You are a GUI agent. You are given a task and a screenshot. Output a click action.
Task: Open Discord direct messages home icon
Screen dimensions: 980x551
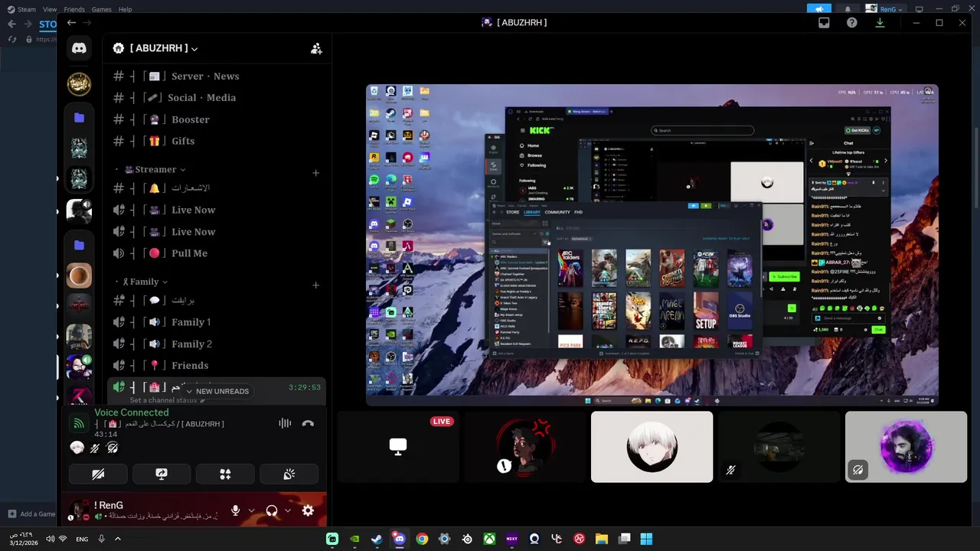[x=79, y=48]
